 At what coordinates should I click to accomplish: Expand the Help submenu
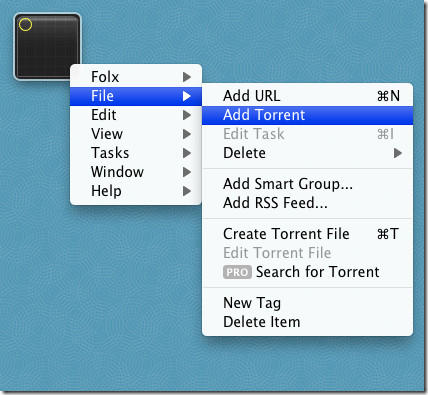coord(136,191)
